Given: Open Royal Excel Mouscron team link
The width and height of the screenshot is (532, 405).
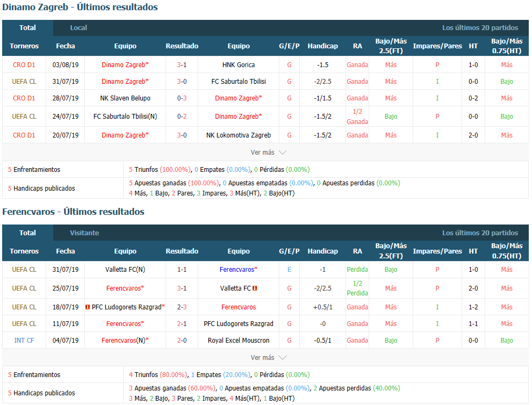Looking at the screenshot, I should pos(239,340).
